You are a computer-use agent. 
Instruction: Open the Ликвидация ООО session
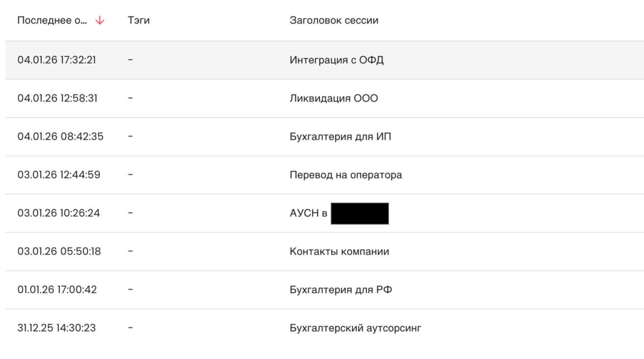tap(334, 98)
